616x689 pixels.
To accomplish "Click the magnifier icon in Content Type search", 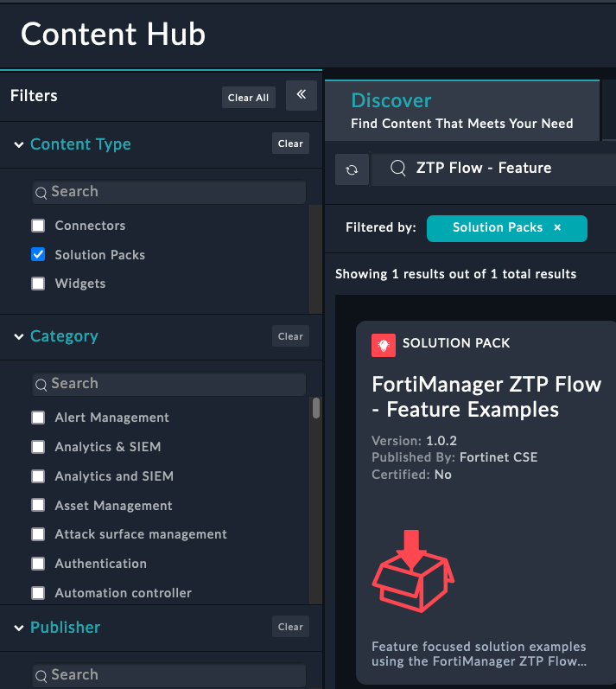I will pyautogui.click(x=41, y=193).
